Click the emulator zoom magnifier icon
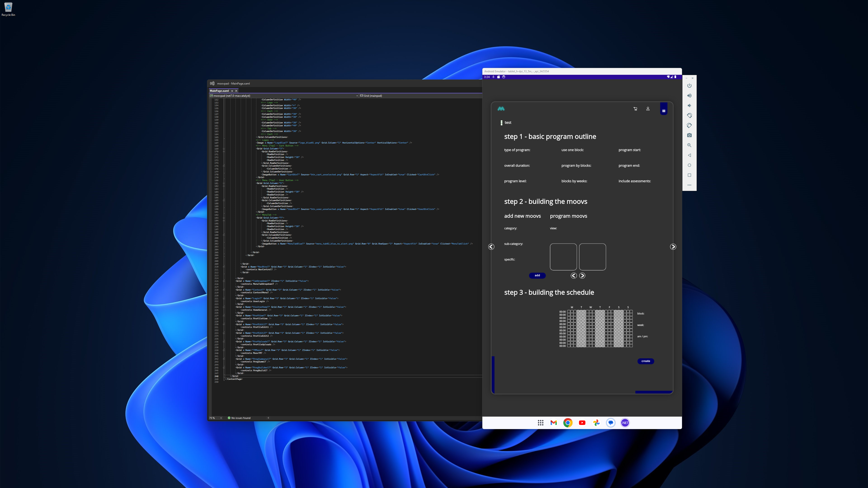The height and width of the screenshot is (488, 868). coord(689,145)
